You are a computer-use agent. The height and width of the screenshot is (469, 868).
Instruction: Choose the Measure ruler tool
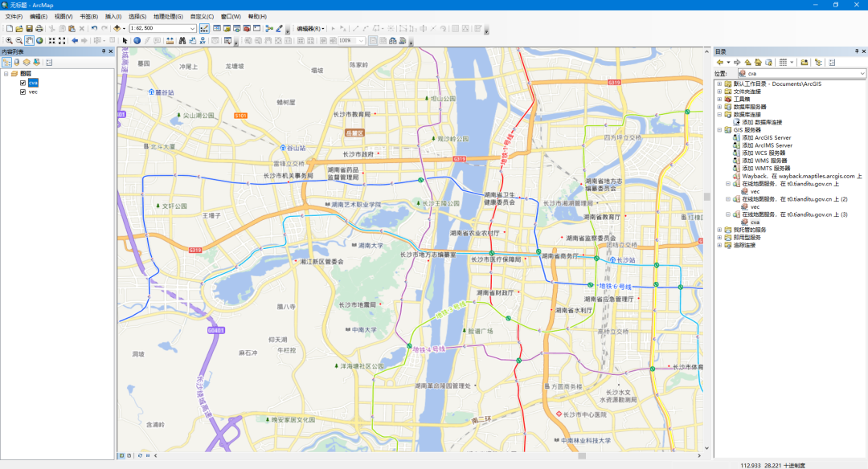coord(170,40)
